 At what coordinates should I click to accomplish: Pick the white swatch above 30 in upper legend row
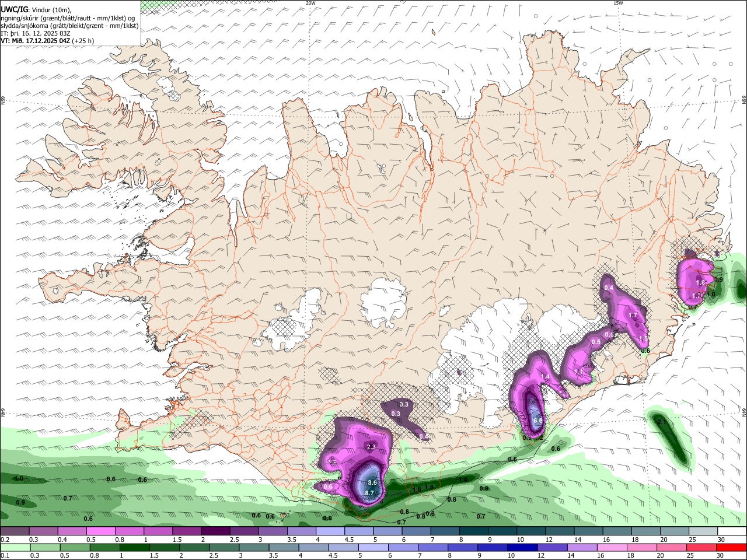coord(732,531)
